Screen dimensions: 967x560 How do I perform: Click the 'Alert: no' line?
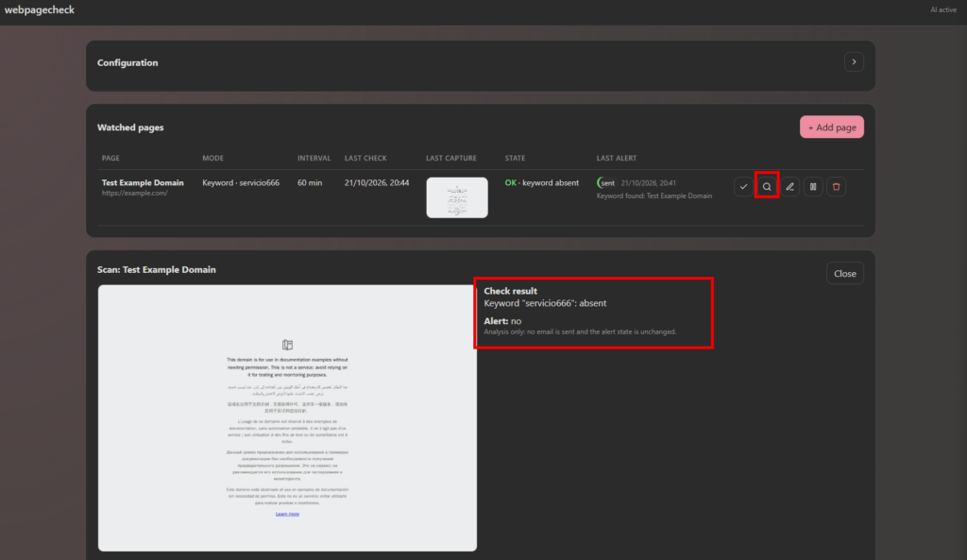click(x=502, y=321)
